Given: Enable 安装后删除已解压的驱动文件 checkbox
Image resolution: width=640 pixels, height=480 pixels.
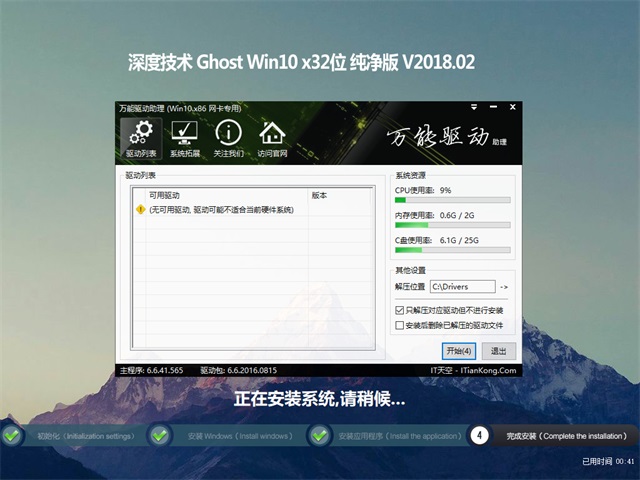Looking at the screenshot, I should click(401, 325).
